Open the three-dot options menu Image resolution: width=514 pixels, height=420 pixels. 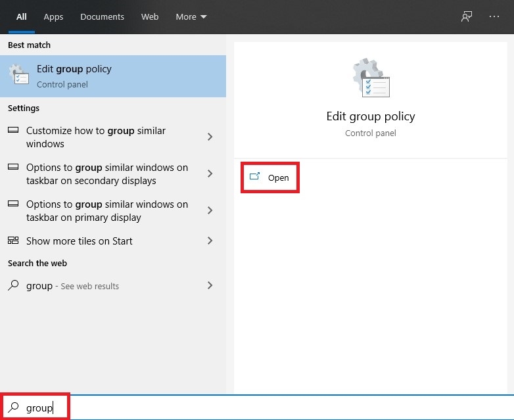[x=494, y=16]
